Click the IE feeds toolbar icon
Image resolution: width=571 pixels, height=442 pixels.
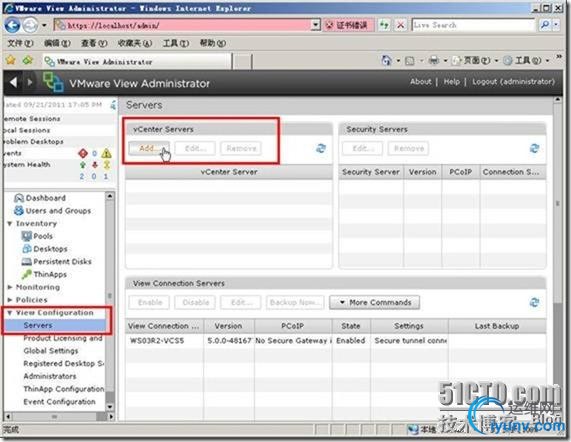pos(410,61)
